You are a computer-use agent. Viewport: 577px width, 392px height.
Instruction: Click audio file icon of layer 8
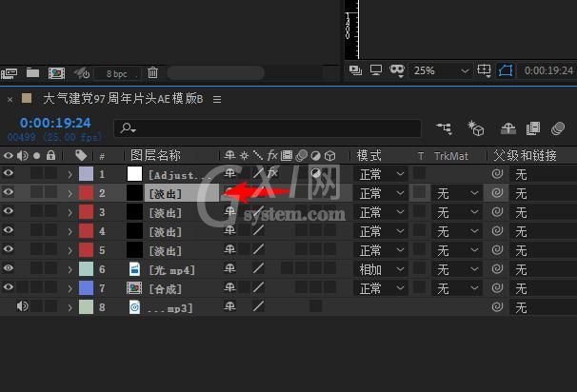(x=134, y=307)
